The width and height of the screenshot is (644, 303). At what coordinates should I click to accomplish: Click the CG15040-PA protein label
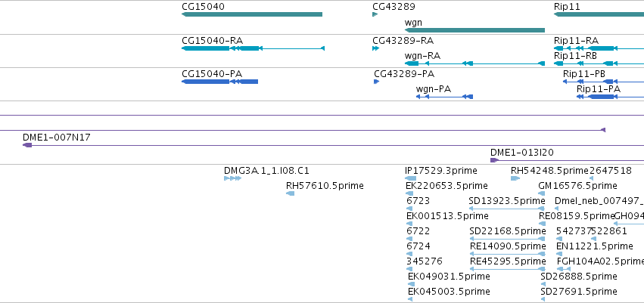(x=212, y=74)
